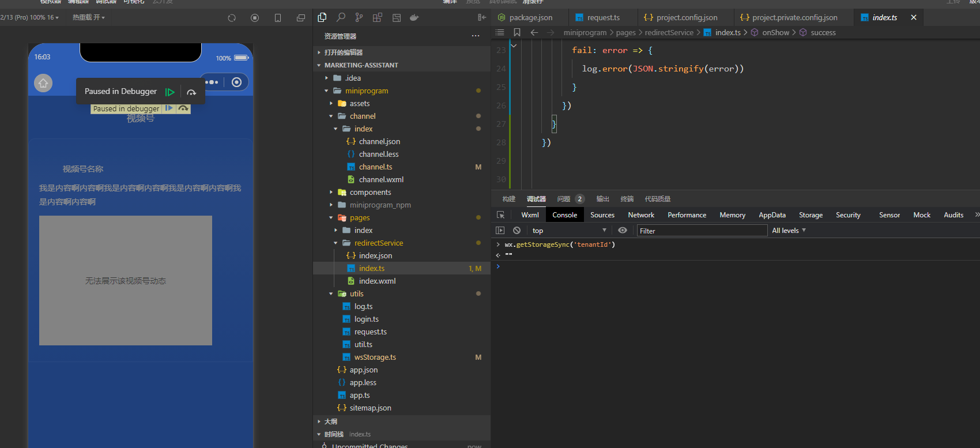Clear console with the block icon
Viewport: 980px width, 448px height.
click(517, 231)
